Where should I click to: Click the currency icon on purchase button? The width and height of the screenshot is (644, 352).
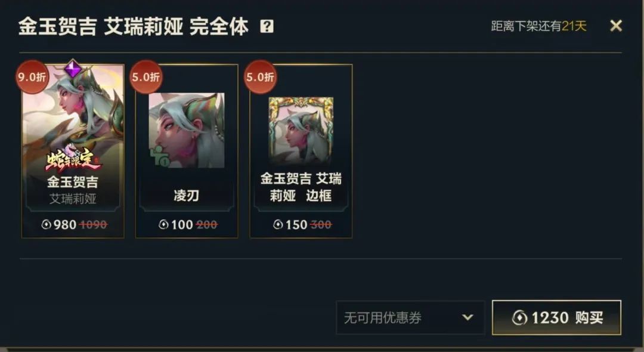pyautogui.click(x=520, y=317)
